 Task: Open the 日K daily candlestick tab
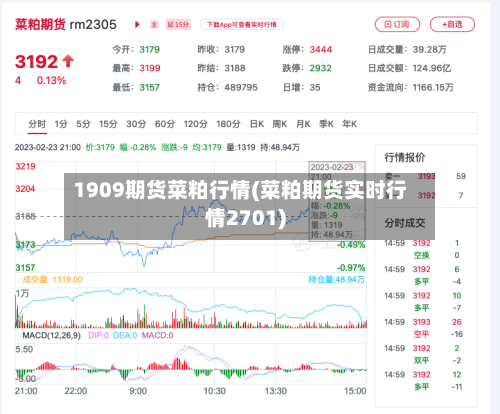[257, 124]
